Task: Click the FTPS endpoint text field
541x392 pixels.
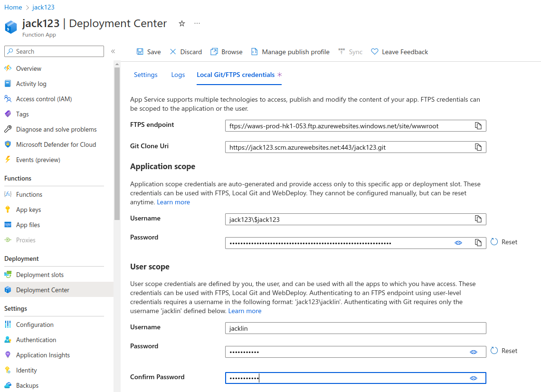Action: [355, 125]
